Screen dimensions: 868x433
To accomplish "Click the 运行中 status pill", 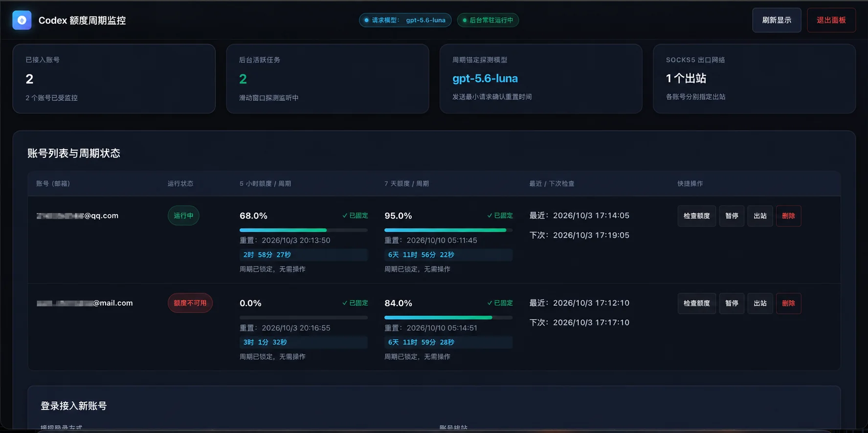I will point(183,216).
